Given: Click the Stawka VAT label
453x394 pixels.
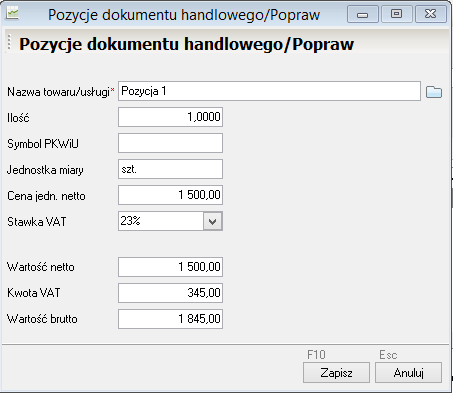Looking at the screenshot, I should pyautogui.click(x=37, y=222).
